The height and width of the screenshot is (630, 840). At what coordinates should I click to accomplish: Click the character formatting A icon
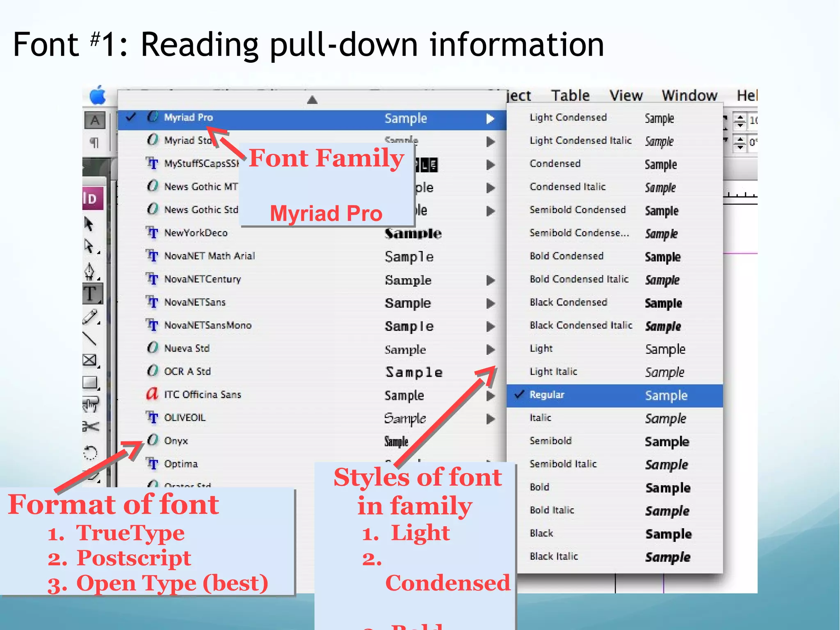[95, 121]
